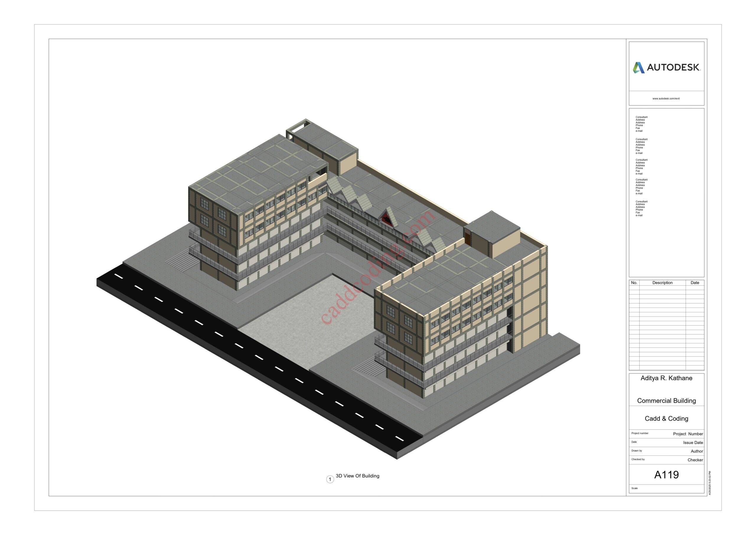Click the 'Project Number' value field

click(687, 434)
